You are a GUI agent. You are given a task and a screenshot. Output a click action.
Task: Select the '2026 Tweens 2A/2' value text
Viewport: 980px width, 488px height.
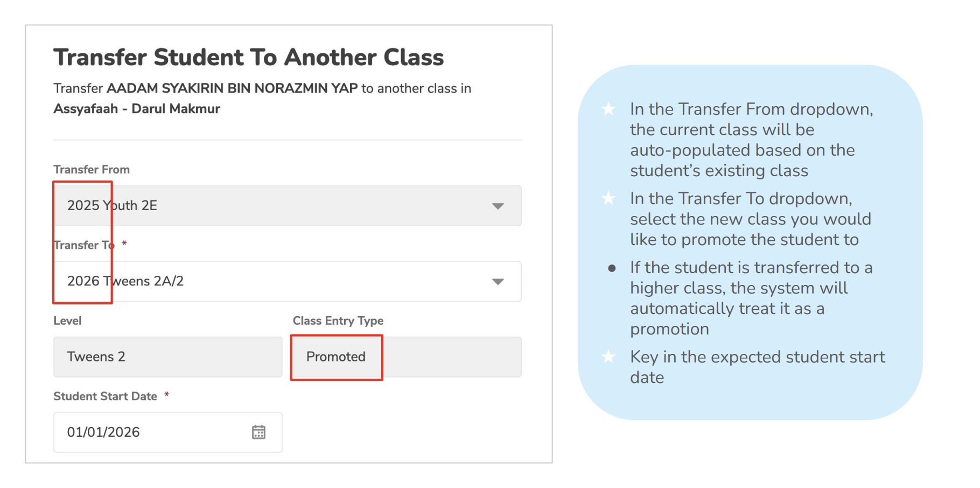coord(125,281)
